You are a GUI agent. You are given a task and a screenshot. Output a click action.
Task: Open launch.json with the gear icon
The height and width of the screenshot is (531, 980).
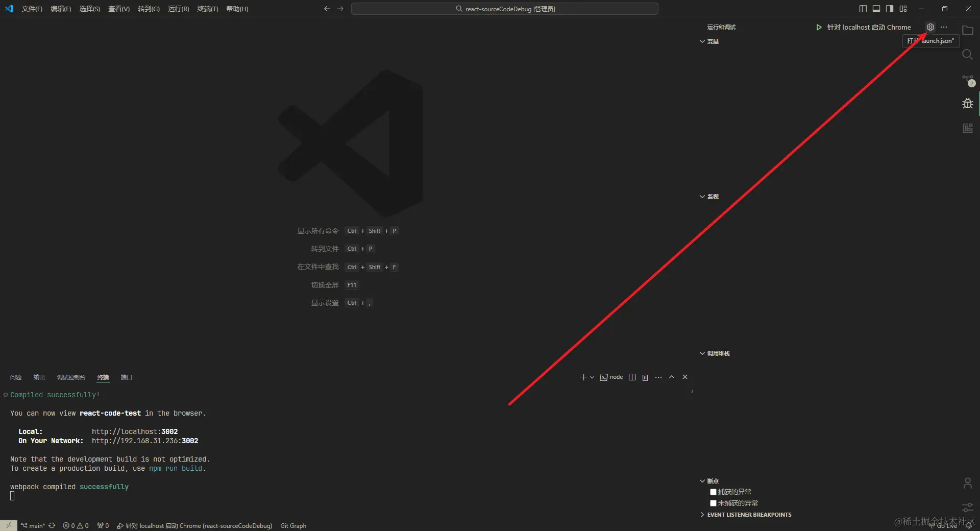point(930,27)
